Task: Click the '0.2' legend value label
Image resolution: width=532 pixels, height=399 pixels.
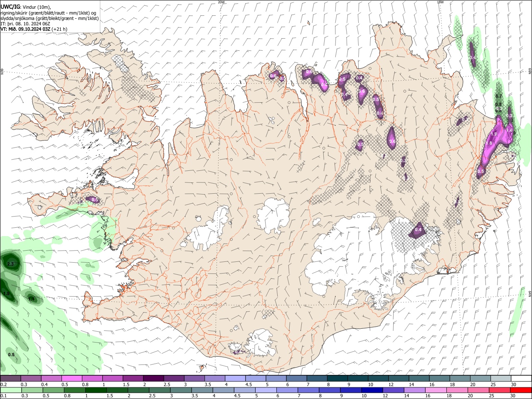Action: pos(3,384)
